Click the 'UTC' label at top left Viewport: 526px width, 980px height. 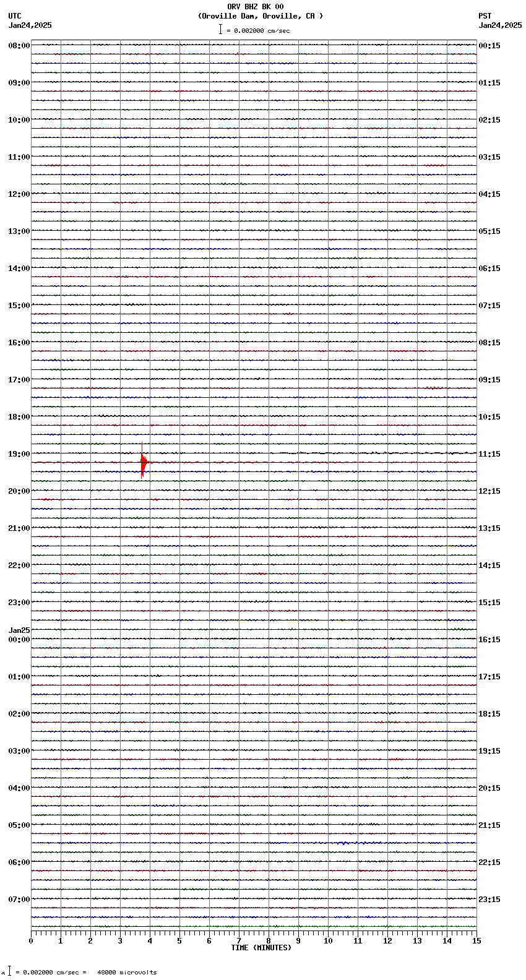(x=15, y=16)
